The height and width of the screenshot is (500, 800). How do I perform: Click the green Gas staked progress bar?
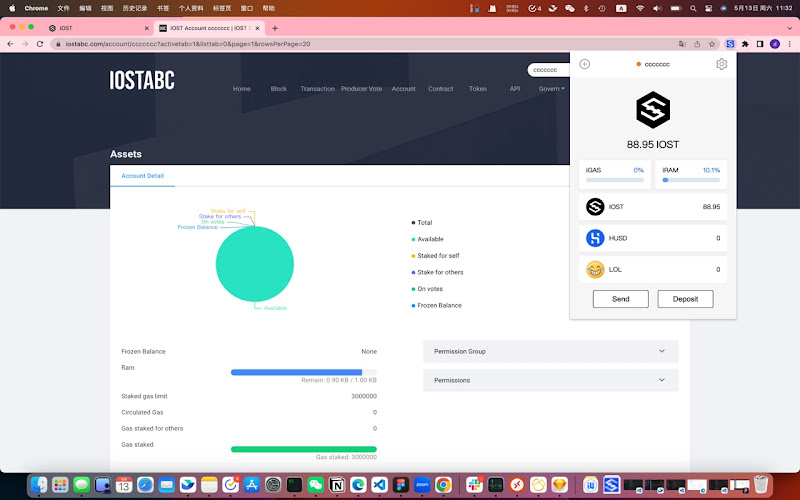pyautogui.click(x=304, y=449)
